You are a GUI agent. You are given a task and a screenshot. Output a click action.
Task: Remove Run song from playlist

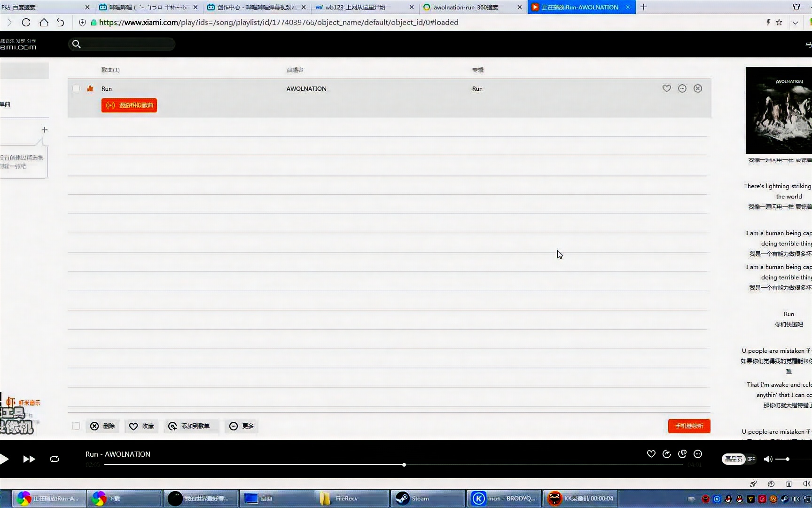click(x=698, y=88)
